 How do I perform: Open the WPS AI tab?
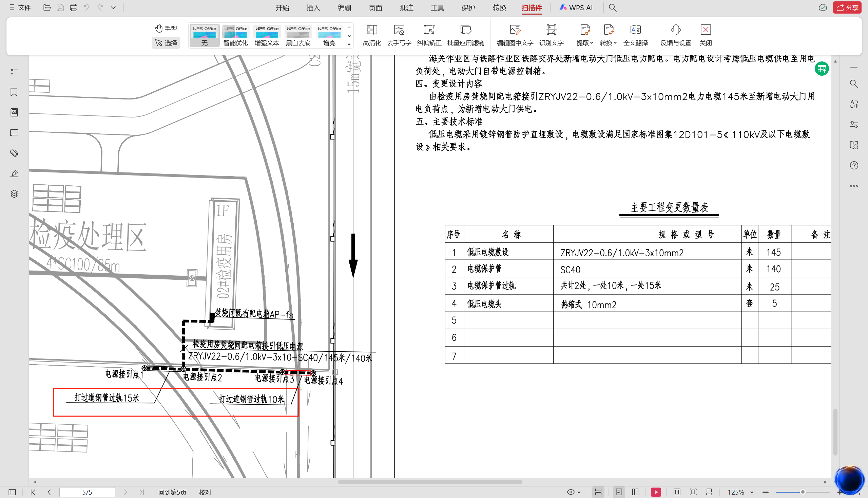[576, 7]
